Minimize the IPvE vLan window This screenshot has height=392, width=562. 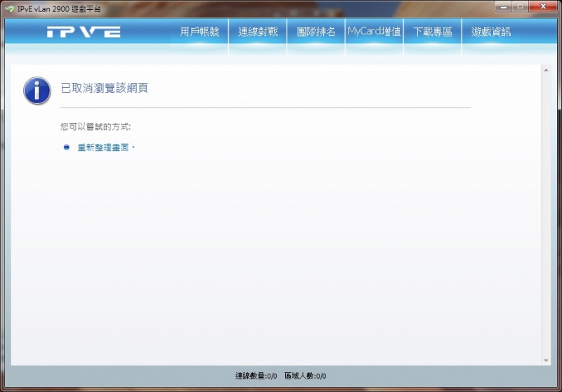504,6
